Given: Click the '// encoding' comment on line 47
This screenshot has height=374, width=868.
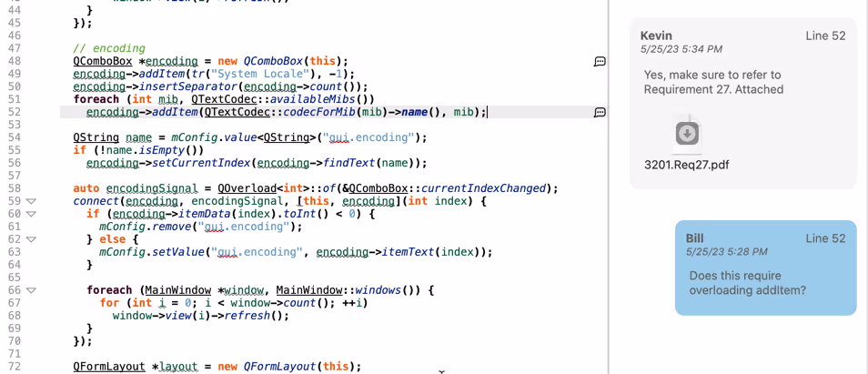Looking at the screenshot, I should pos(109,49).
